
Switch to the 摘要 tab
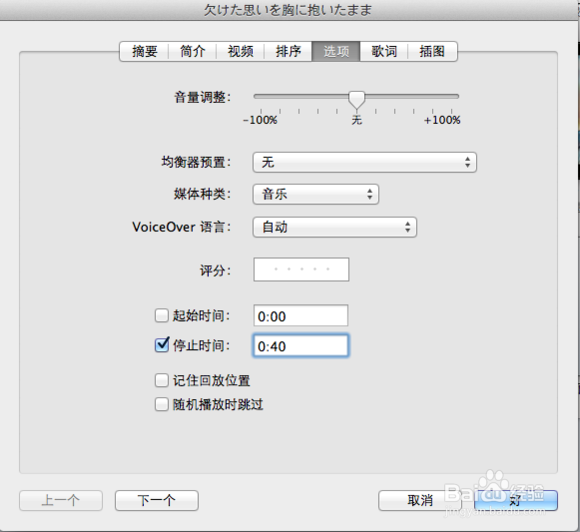(x=144, y=51)
